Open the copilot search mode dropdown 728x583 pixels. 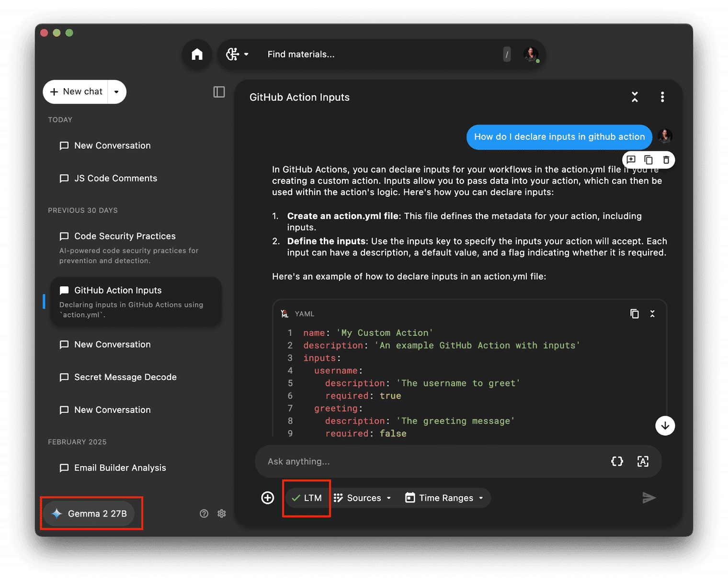point(237,55)
